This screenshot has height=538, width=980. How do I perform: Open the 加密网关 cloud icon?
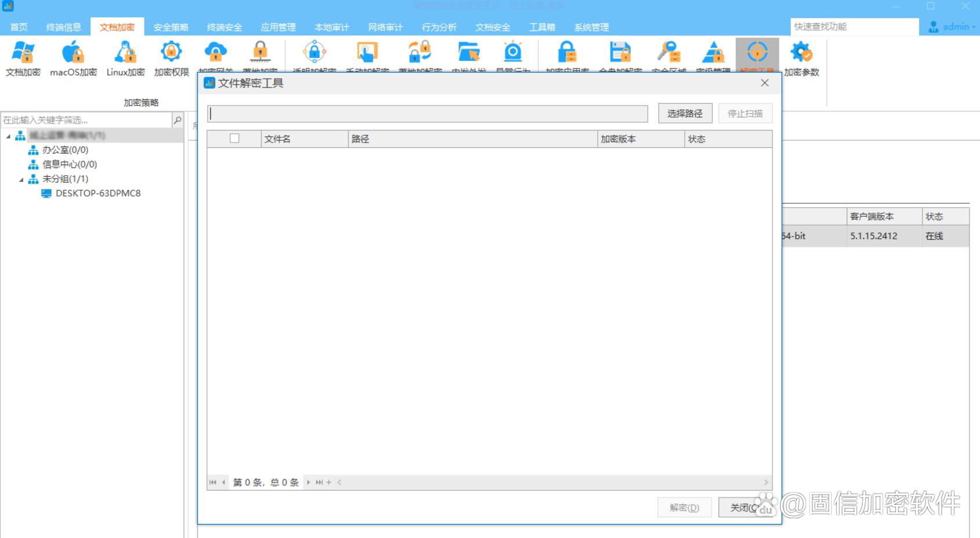coord(216,52)
